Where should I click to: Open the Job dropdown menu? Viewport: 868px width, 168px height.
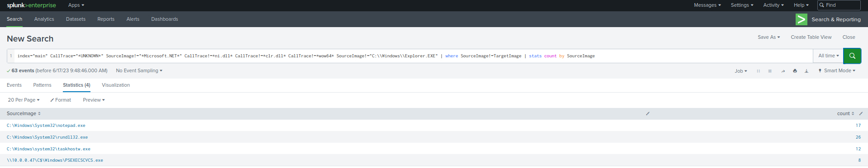pos(741,71)
